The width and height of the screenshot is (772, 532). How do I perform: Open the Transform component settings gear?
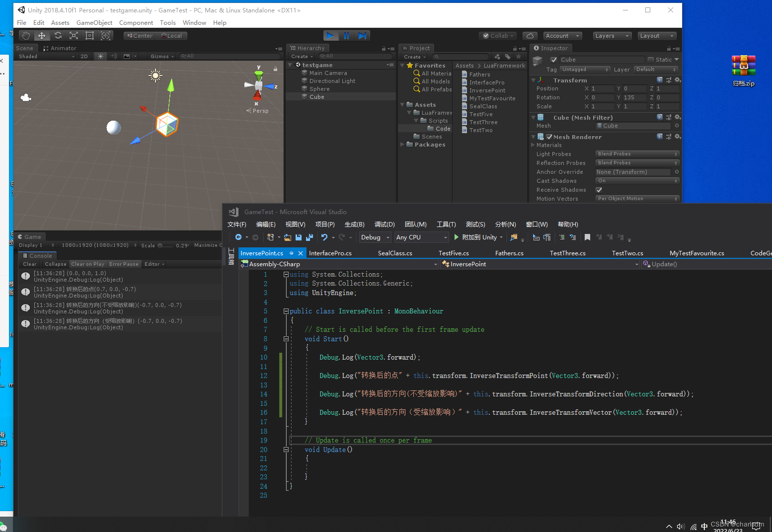coord(678,79)
